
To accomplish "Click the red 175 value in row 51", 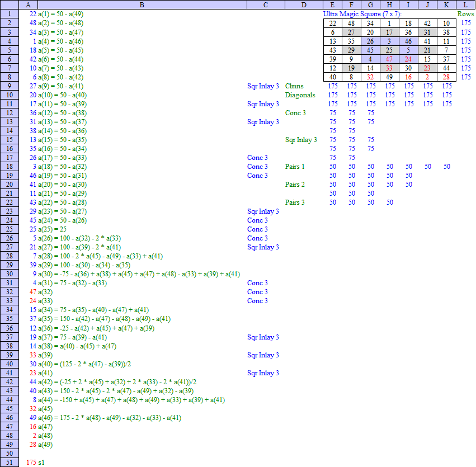I will pyautogui.click(x=31, y=463).
